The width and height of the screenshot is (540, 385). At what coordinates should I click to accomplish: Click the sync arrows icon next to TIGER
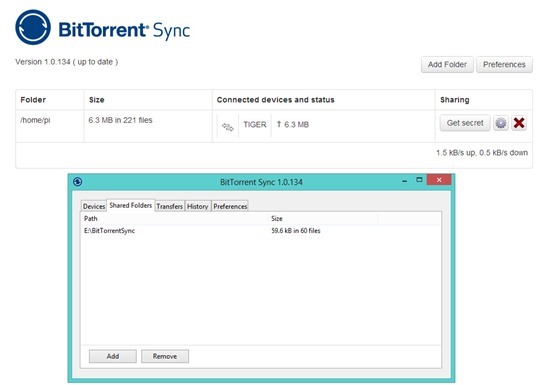click(228, 126)
